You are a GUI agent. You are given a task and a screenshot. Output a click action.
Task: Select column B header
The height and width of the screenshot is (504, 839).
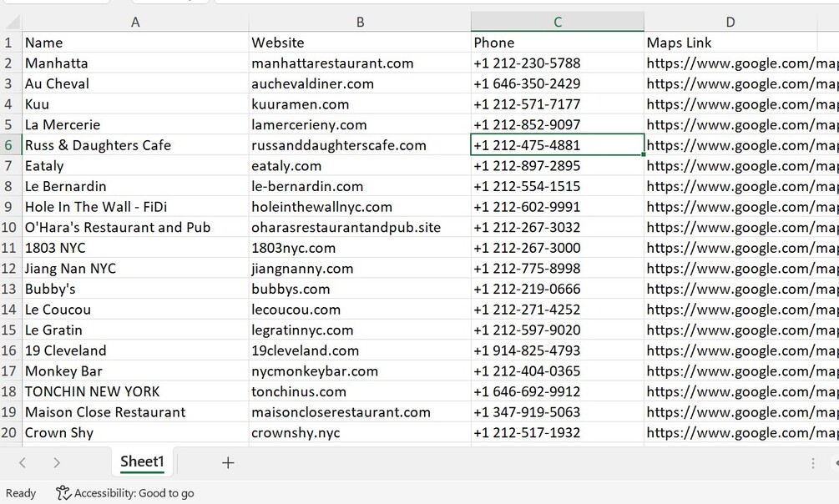click(x=360, y=22)
